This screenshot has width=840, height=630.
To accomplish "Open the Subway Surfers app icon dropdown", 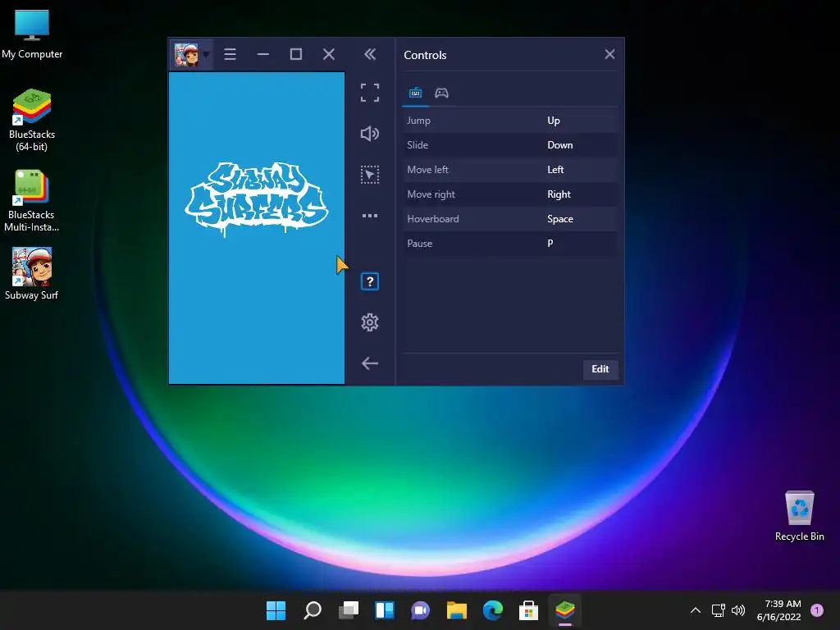I will pyautogui.click(x=206, y=55).
